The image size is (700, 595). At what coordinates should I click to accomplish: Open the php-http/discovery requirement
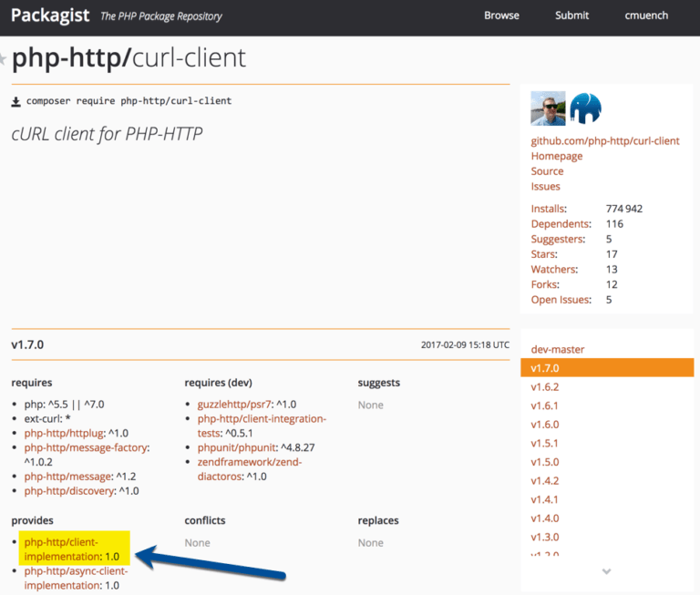[69, 491]
